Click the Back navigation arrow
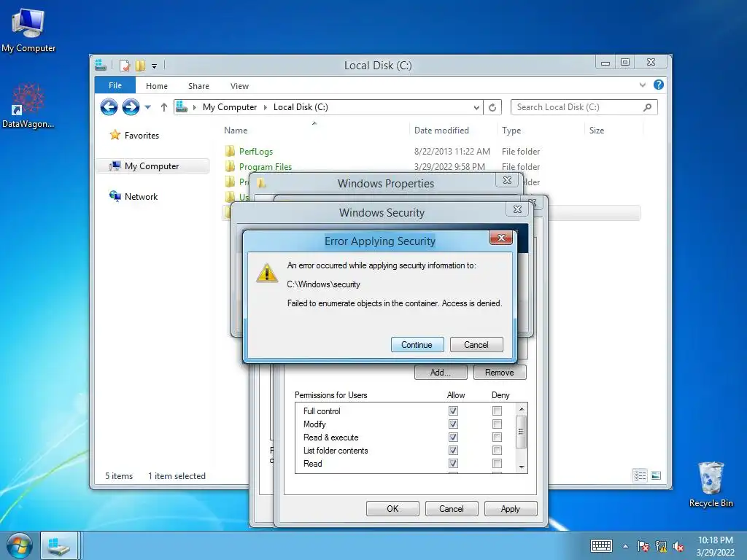The width and height of the screenshot is (747, 560). 109,107
